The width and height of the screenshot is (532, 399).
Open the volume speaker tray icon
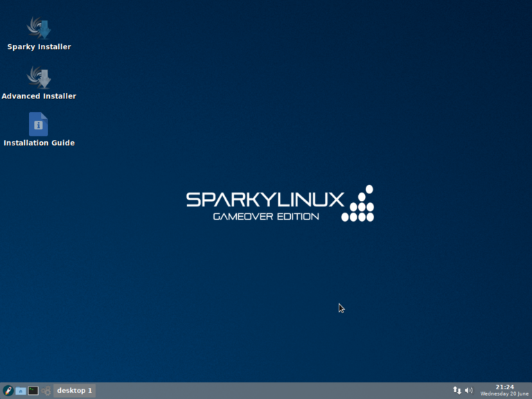pos(468,391)
